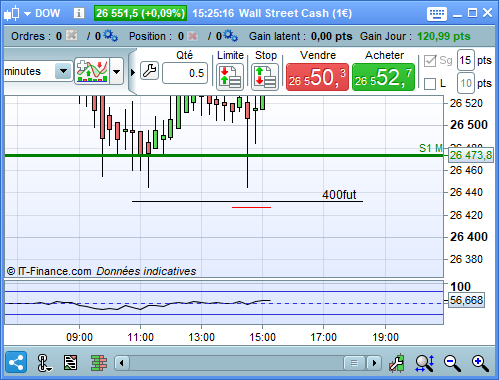Open the dropdown arrow next to DOW
The height and width of the screenshot is (380, 499).
pyautogui.click(x=27, y=14)
